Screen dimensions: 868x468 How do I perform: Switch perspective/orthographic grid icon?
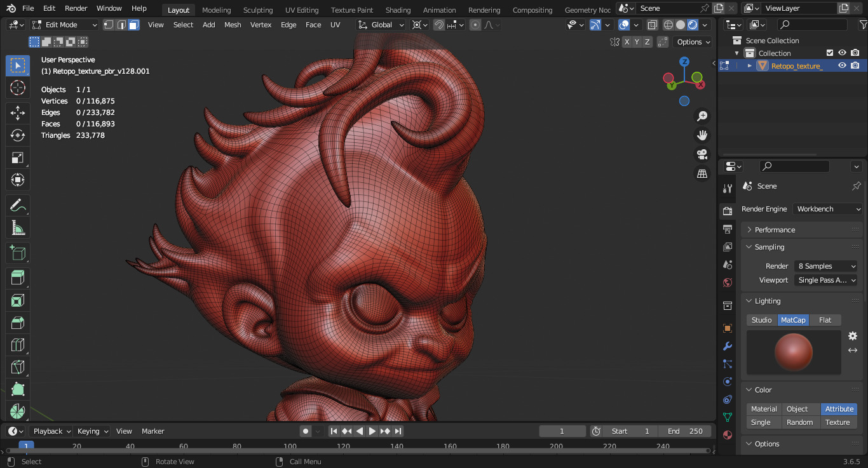(x=702, y=173)
